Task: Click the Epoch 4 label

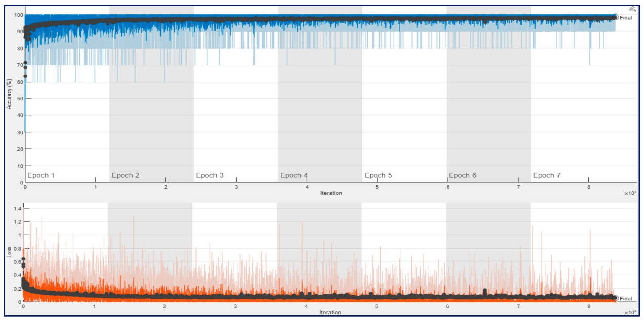Action: click(294, 175)
